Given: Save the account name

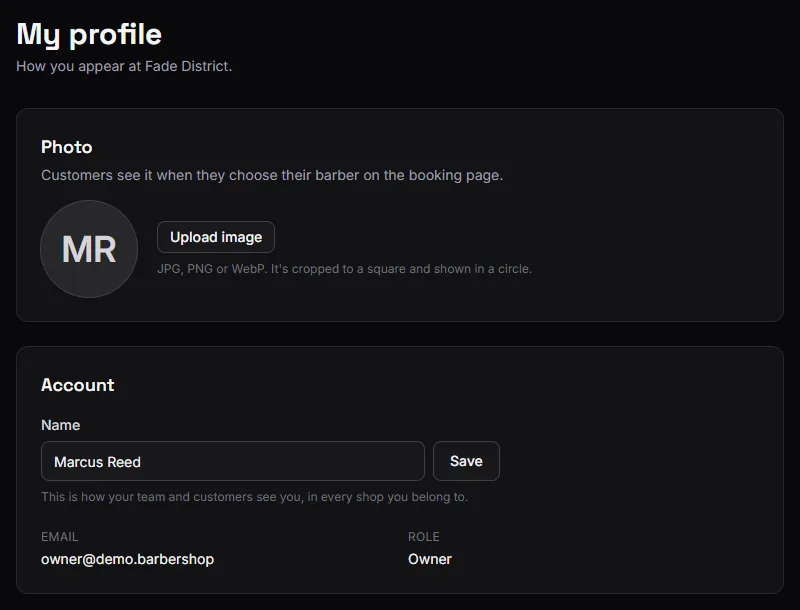Looking at the screenshot, I should 466,461.
